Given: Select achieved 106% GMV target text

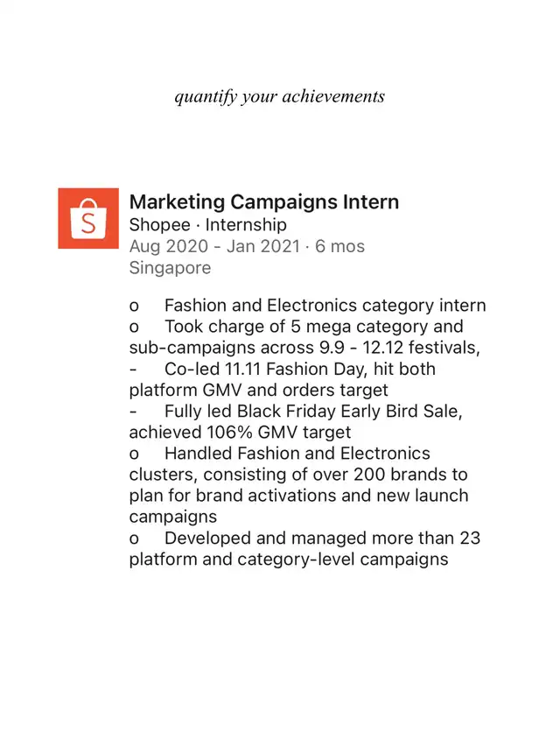Looking at the screenshot, I should [x=240, y=433].
